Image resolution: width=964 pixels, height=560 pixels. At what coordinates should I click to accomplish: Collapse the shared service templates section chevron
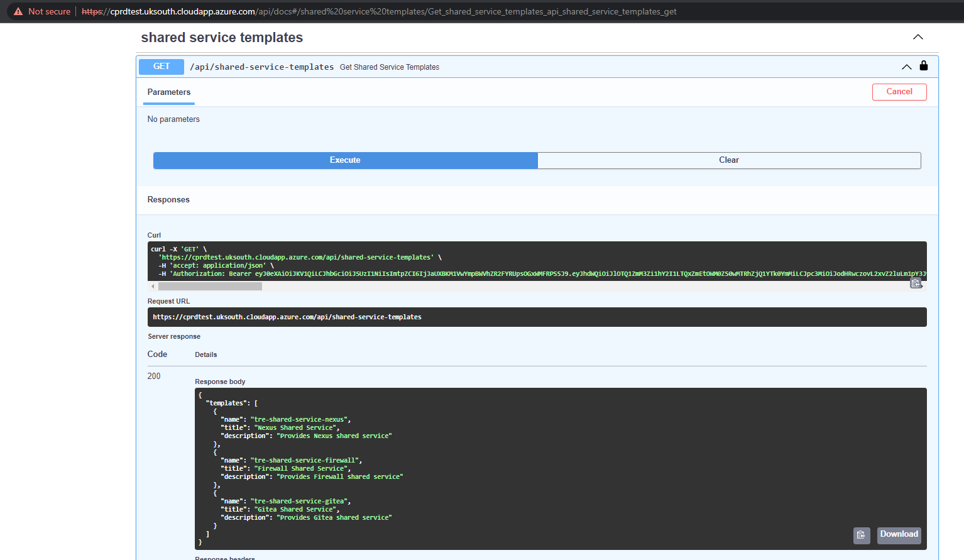pyautogui.click(x=918, y=37)
